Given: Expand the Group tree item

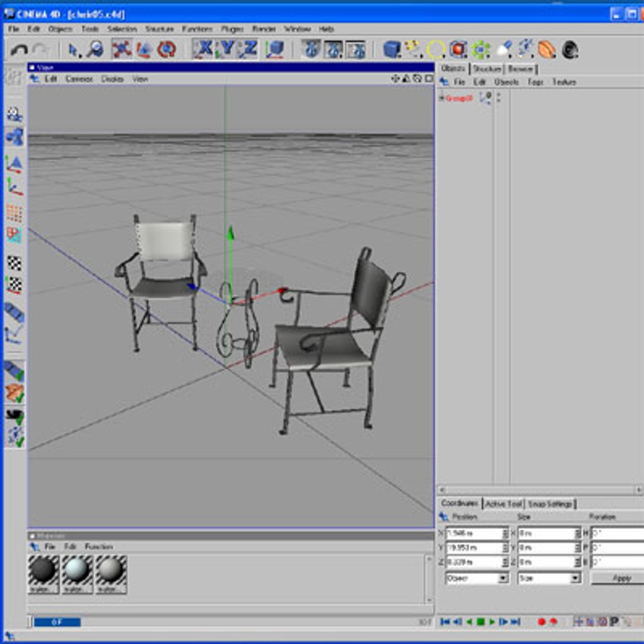Looking at the screenshot, I should point(441,98).
